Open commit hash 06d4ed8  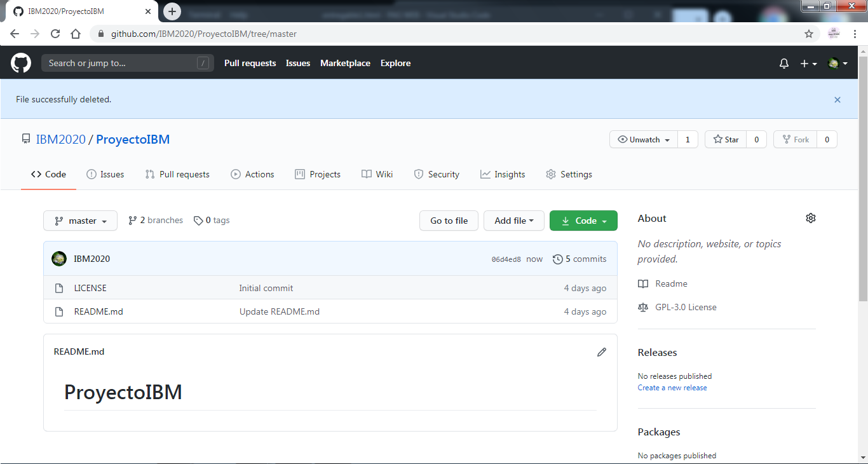click(x=506, y=259)
